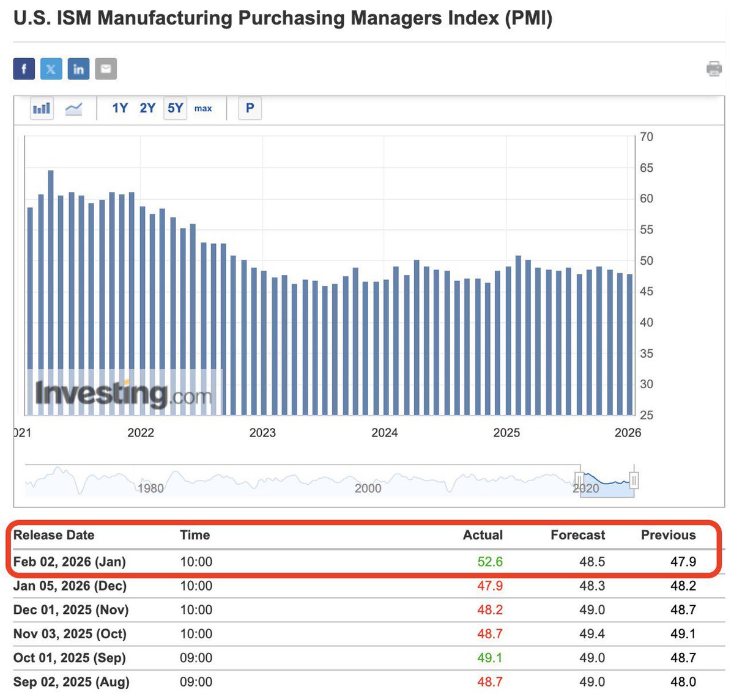Screen dimensions: 734x700
Task: Share the chart on LinkedIn
Action: (78, 68)
